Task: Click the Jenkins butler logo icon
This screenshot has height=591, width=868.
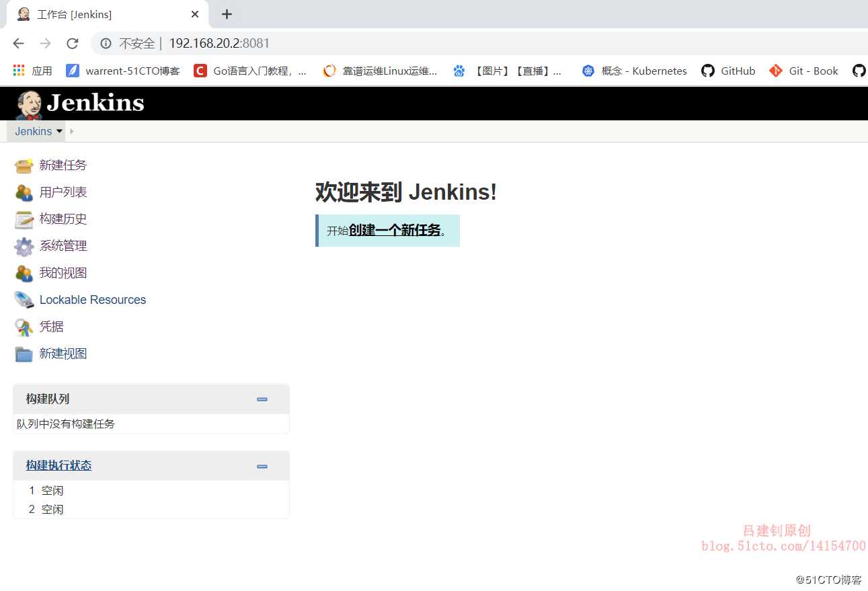Action: tap(28, 105)
